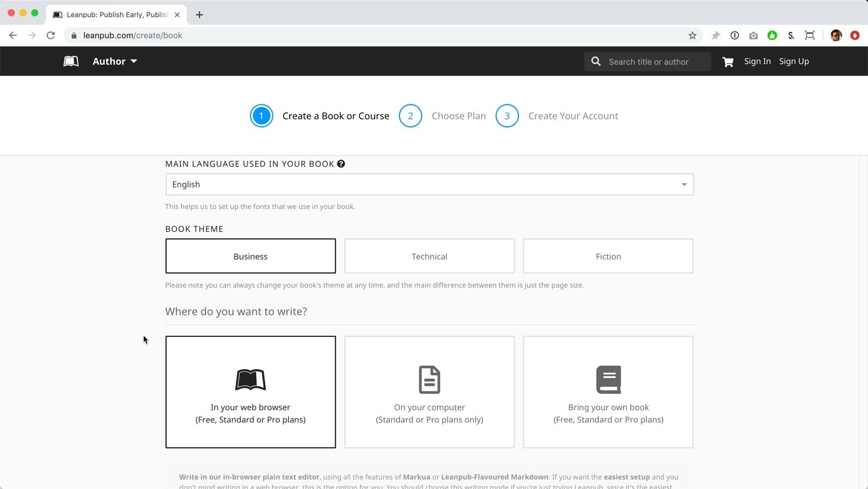This screenshot has height=489, width=868.
Task: Bookmark this page with star icon
Action: 693,35
